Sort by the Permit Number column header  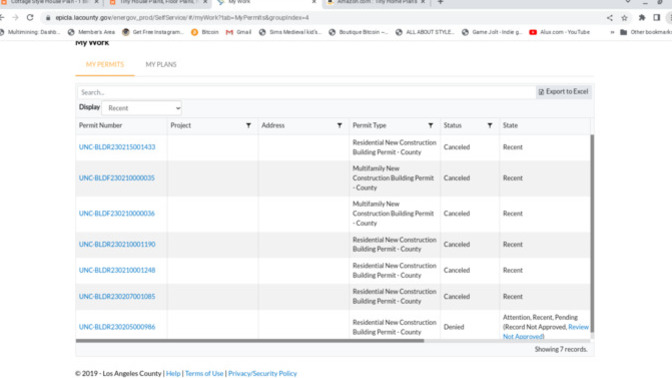click(x=100, y=125)
